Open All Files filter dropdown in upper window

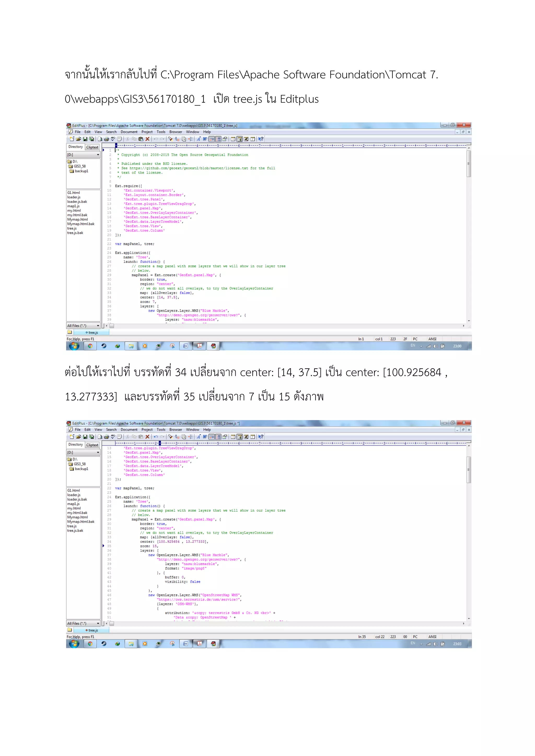83,326
